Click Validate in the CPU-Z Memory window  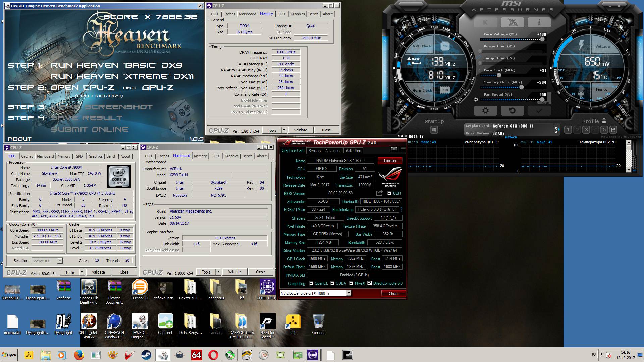point(301,130)
